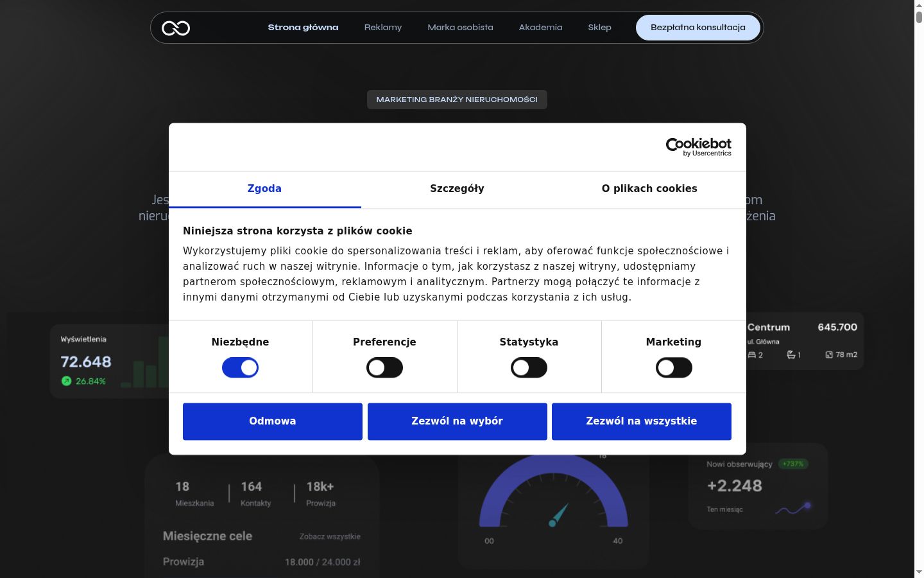Enable the Marketing cookies switch

[x=674, y=367]
